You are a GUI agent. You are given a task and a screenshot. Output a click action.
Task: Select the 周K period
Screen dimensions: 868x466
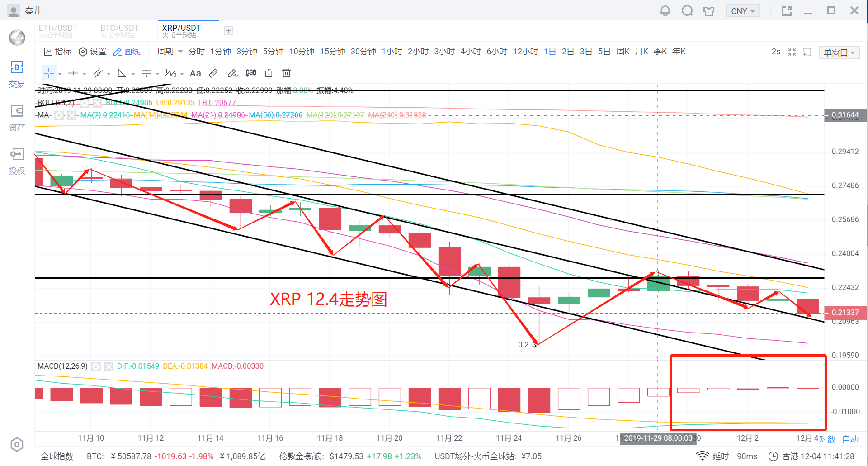(623, 52)
